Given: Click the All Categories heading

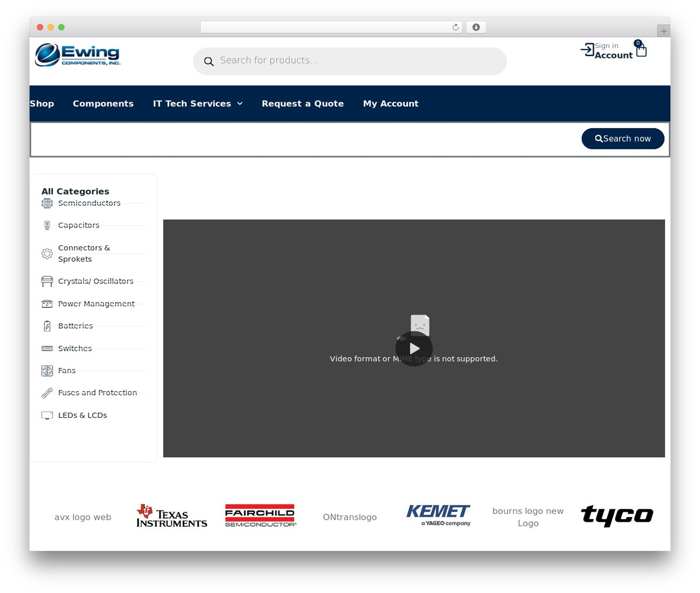Looking at the screenshot, I should [75, 191].
